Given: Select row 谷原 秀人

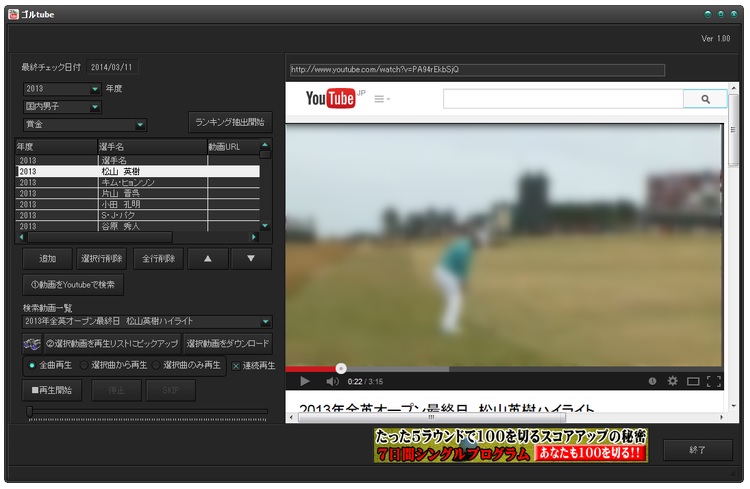Looking at the screenshot, I should [x=138, y=226].
